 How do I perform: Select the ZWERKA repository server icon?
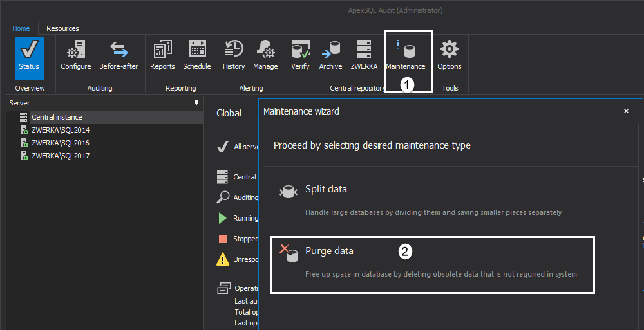[x=364, y=55]
